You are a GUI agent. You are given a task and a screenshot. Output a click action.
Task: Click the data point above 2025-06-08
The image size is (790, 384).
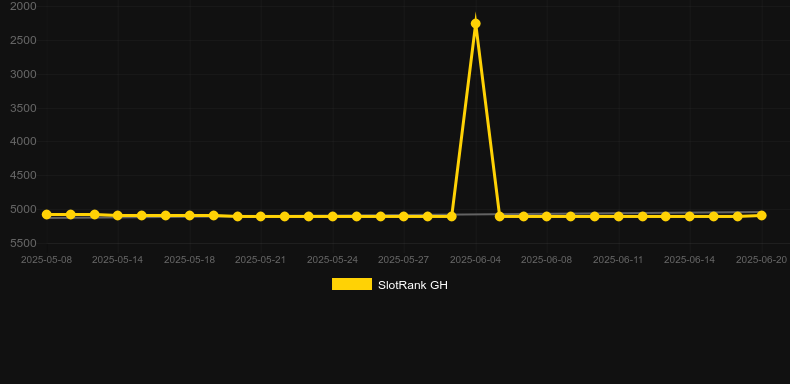(547, 217)
